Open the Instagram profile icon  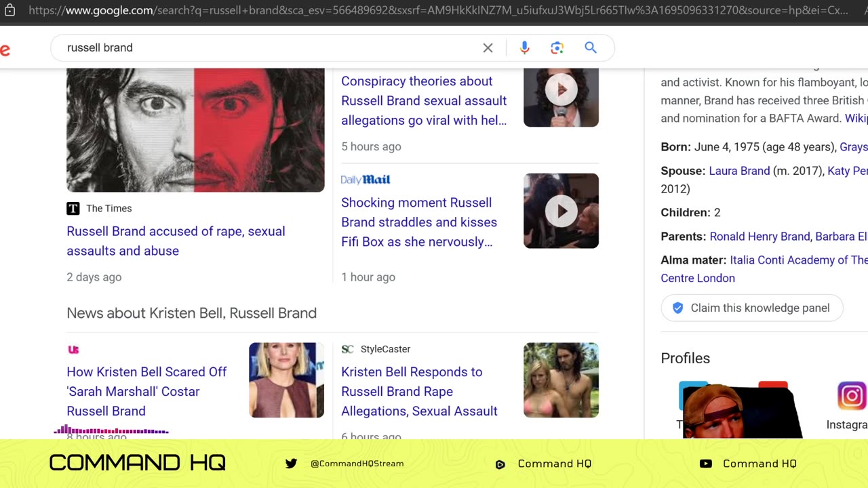(852, 396)
